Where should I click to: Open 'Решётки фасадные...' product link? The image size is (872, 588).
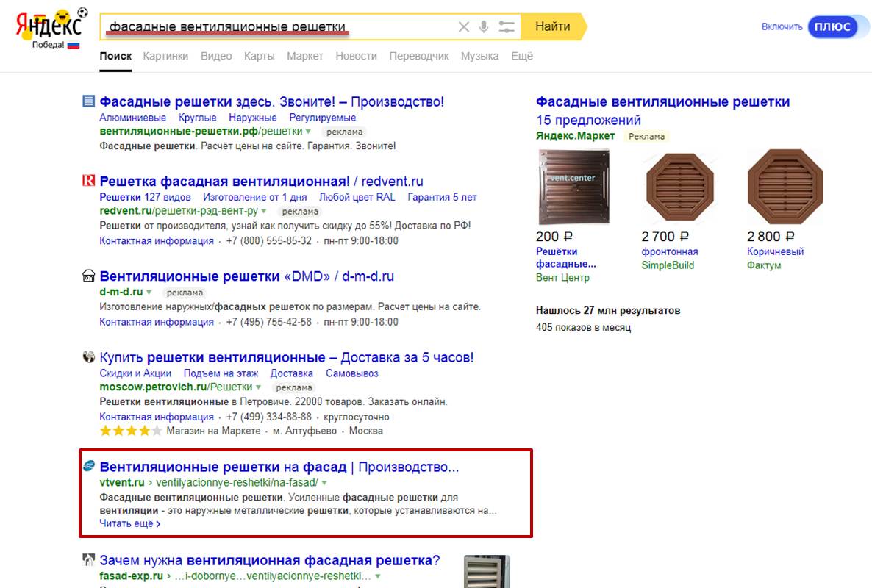565,258
